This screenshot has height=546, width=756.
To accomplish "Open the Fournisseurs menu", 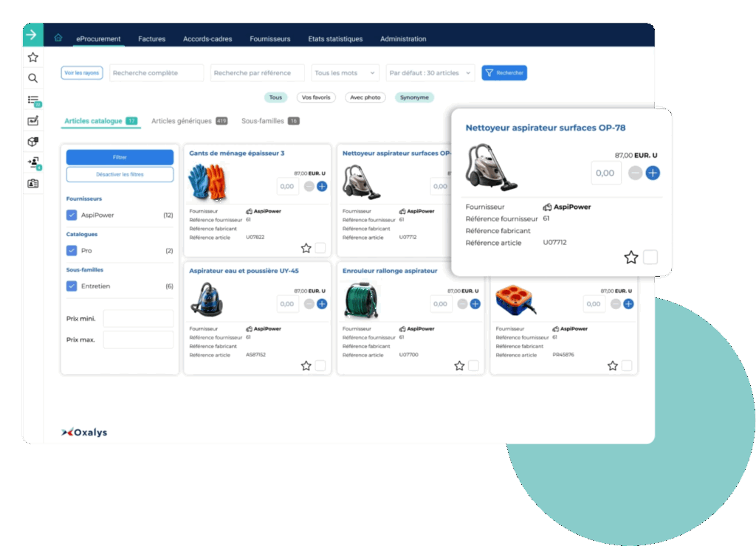I will [x=270, y=39].
